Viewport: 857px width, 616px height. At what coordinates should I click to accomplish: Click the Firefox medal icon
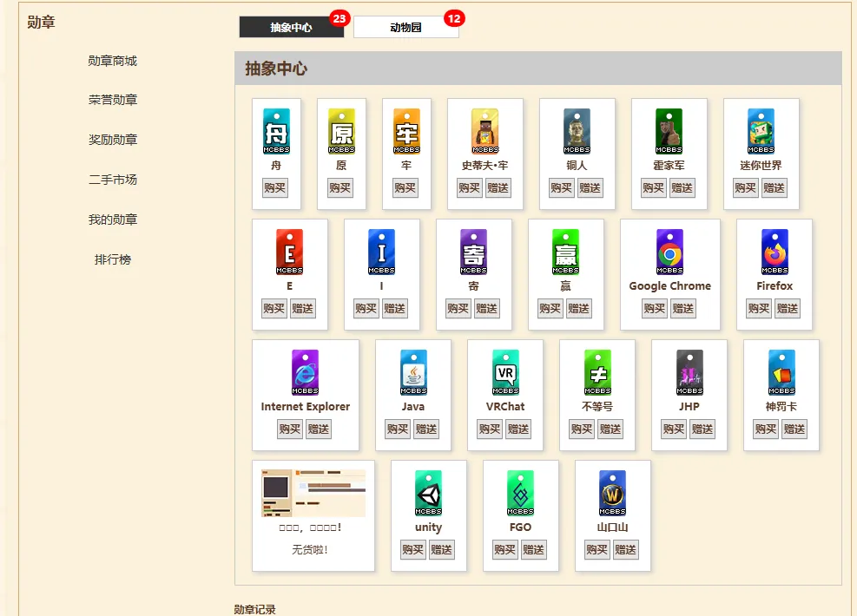[x=775, y=252]
